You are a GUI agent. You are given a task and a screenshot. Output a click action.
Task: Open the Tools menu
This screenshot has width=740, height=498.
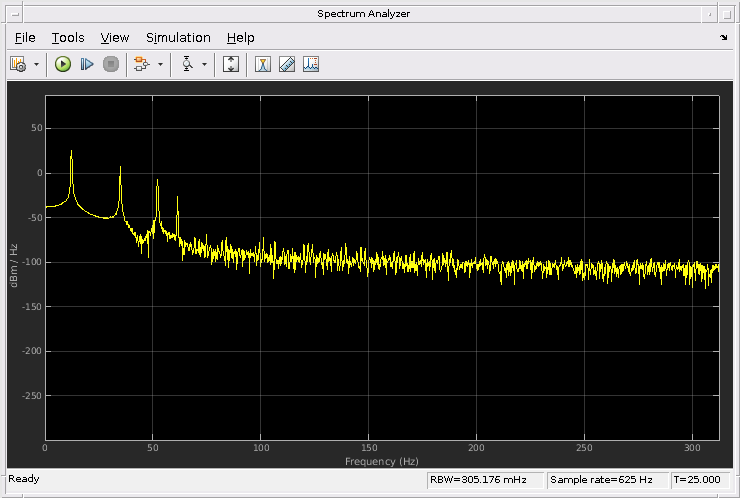point(68,38)
